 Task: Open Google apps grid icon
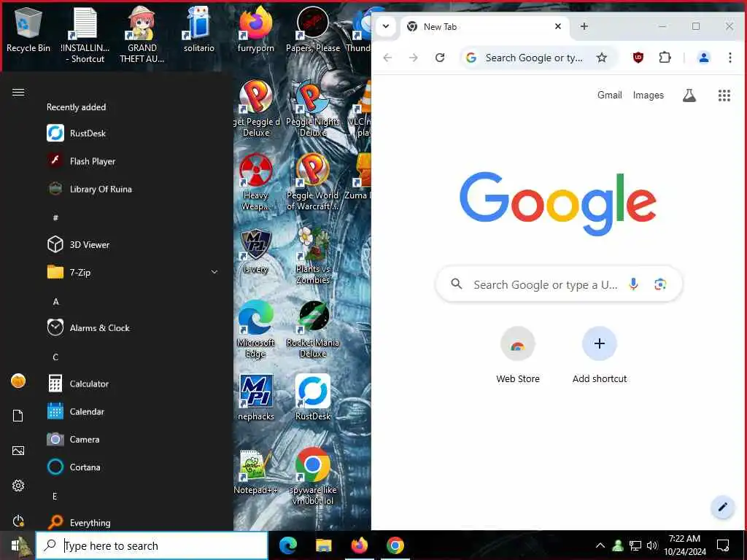click(724, 96)
